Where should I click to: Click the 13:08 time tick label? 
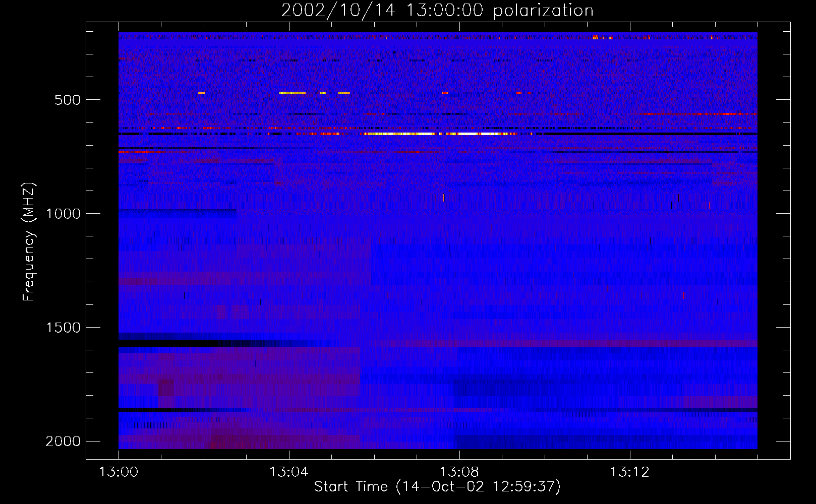point(459,472)
